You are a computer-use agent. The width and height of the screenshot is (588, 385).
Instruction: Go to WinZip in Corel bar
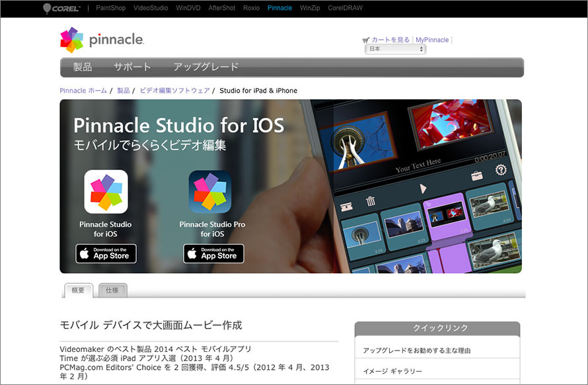tap(310, 8)
